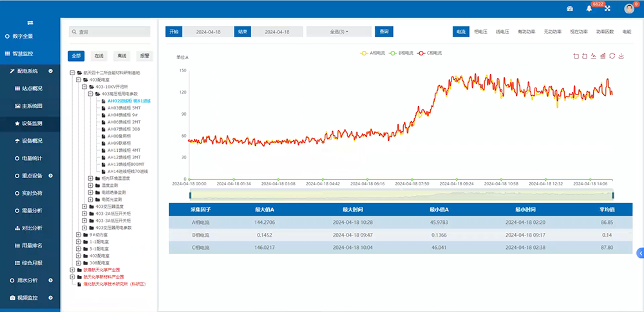Viewport: 644px width, 312px height.
Task: Click the device search input field
Action: coord(109,32)
